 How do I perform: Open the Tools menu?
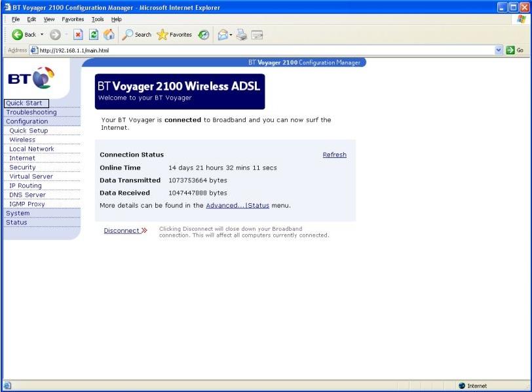pos(98,20)
